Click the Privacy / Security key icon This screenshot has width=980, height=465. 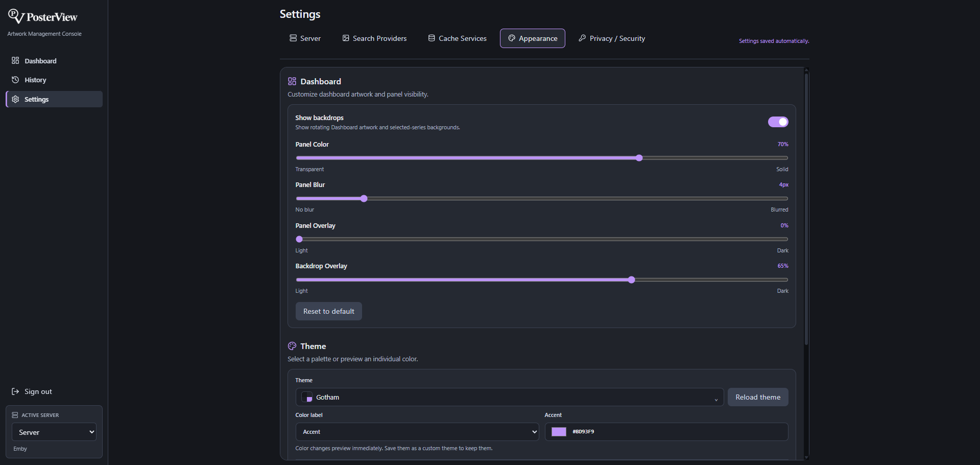[582, 38]
